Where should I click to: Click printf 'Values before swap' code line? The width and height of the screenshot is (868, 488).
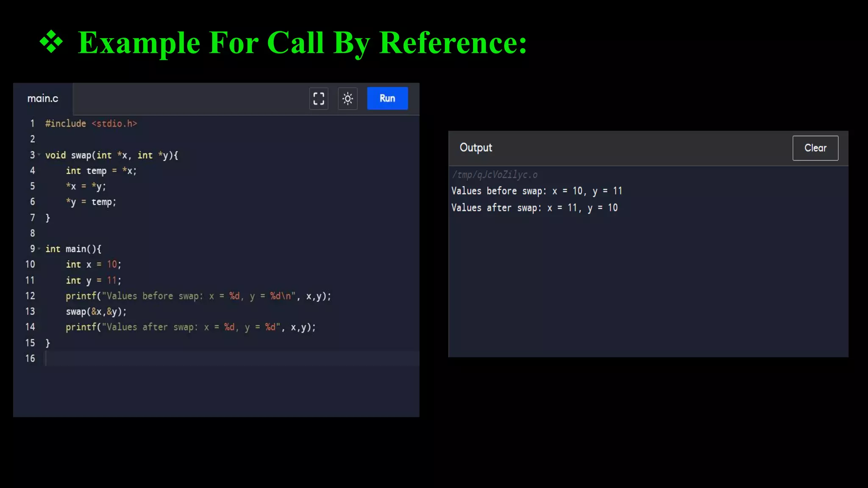[198, 296]
